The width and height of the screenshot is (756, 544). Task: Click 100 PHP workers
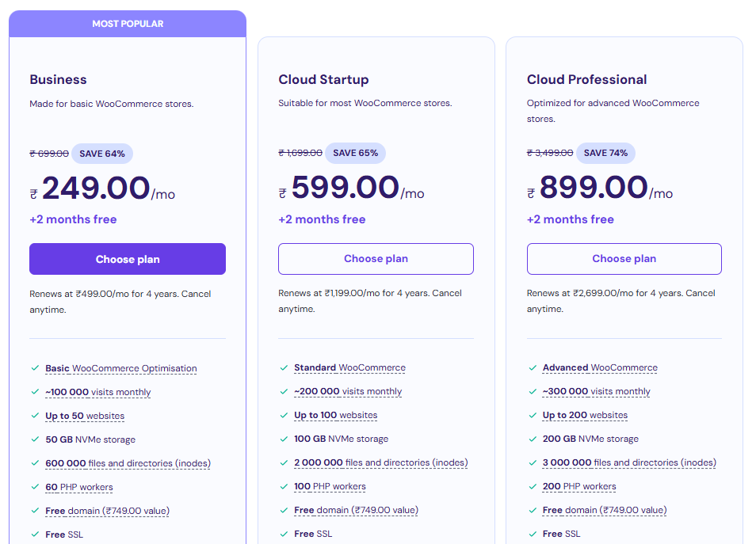330,486
